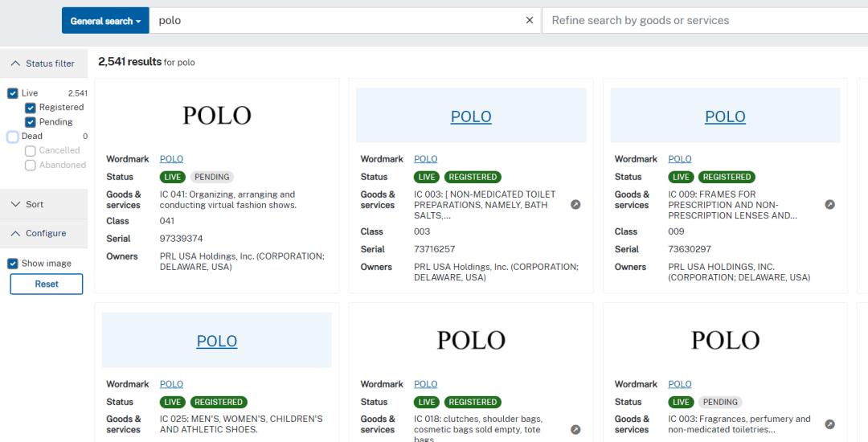Click POLO mark image on IC 018 card
868x442 pixels.
471,340
